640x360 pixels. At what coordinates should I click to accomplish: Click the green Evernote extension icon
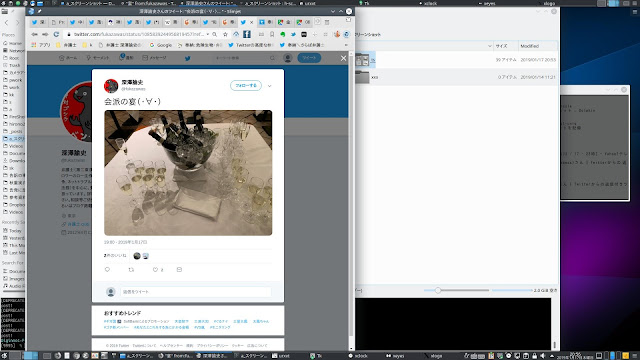pos(282,34)
